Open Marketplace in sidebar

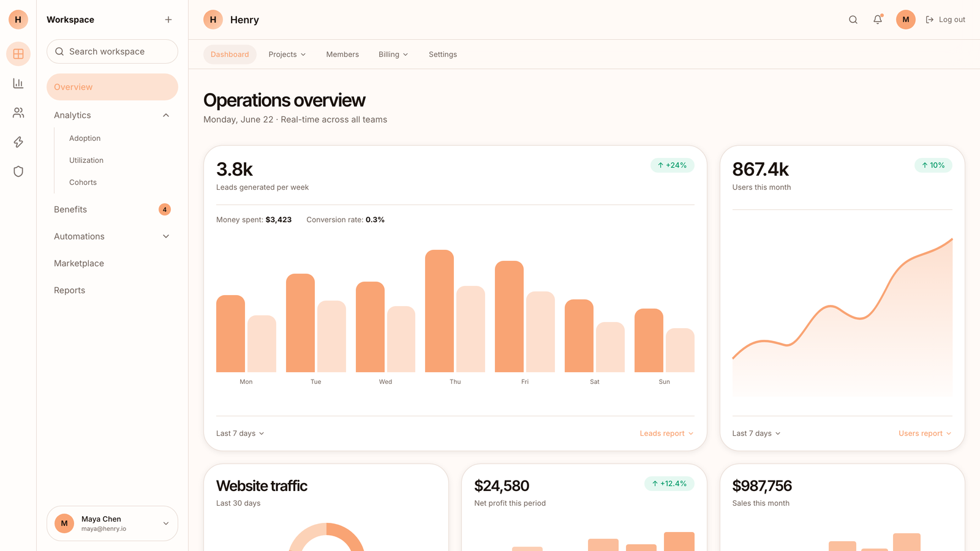112,263
